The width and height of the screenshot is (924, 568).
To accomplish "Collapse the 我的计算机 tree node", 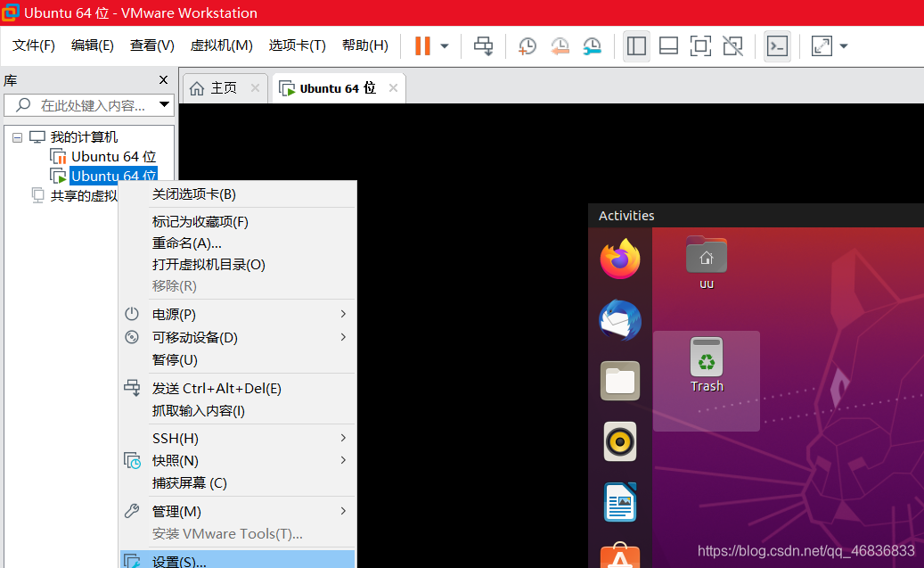I will click(17, 137).
